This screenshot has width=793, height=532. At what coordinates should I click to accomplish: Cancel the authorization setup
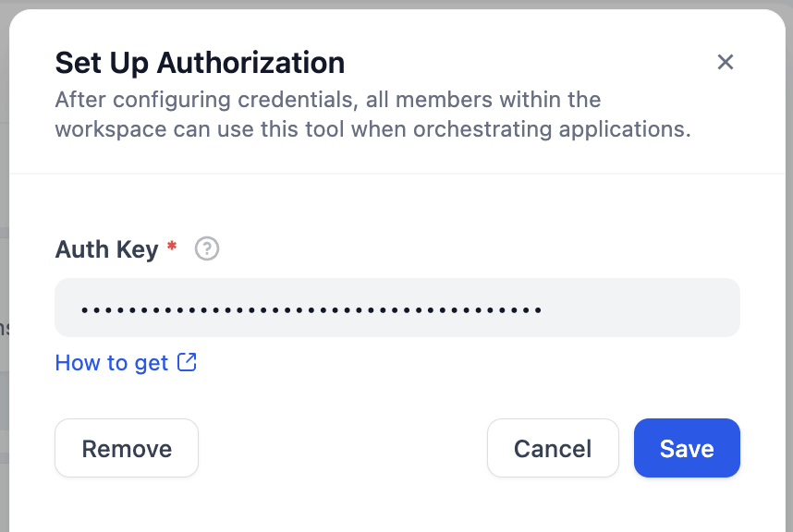(x=553, y=449)
